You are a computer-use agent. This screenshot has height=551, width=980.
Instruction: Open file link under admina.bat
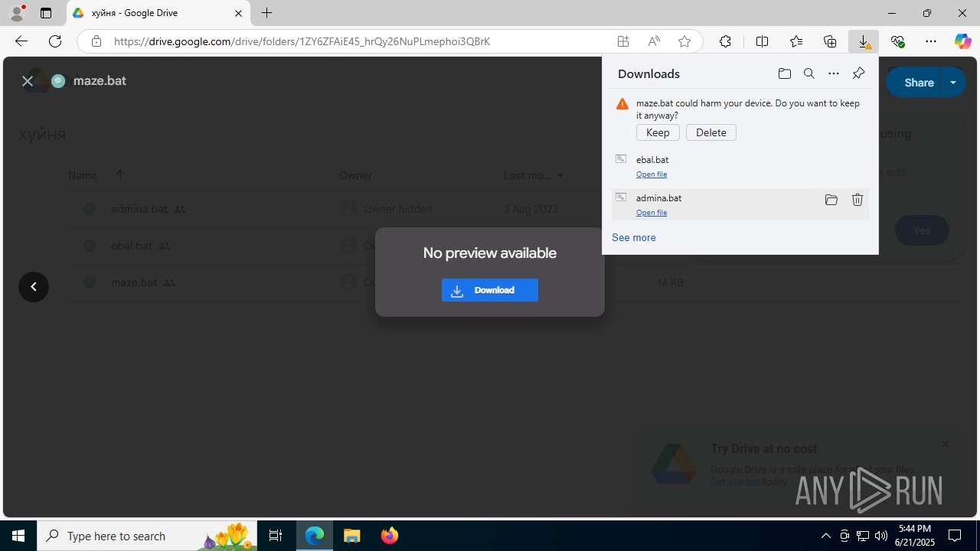pos(652,213)
